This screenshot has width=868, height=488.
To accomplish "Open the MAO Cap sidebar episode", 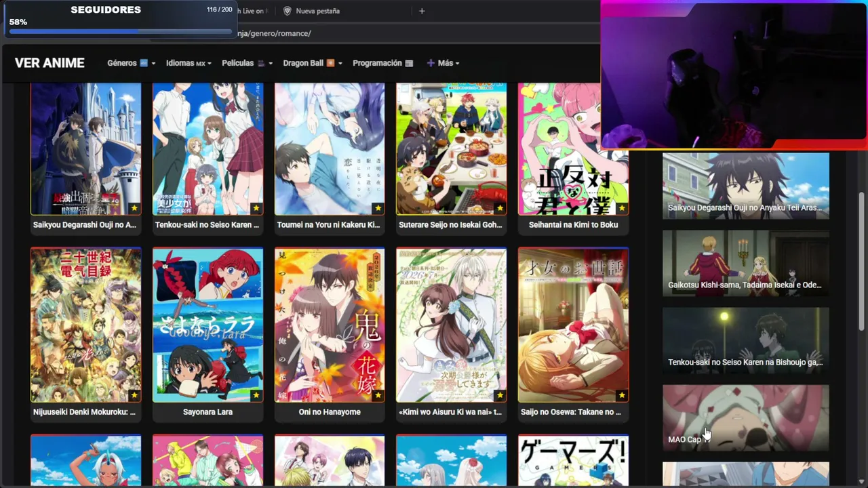I will point(745,417).
